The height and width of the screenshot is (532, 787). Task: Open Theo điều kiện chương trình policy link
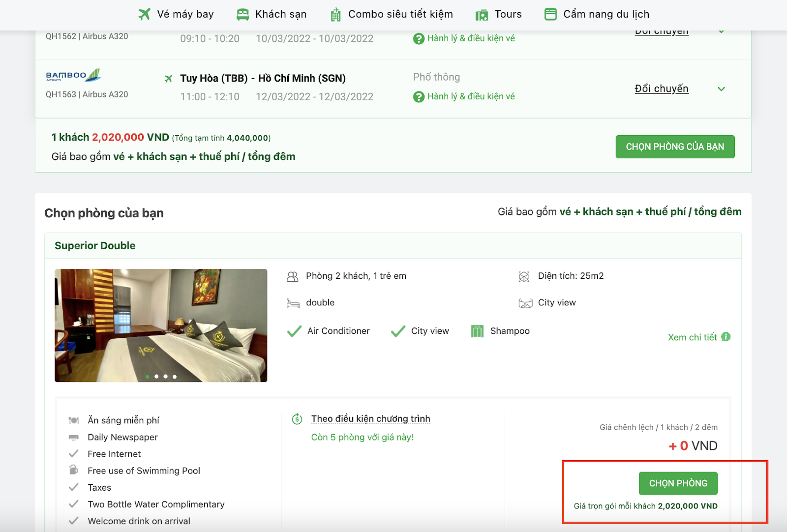371,419
